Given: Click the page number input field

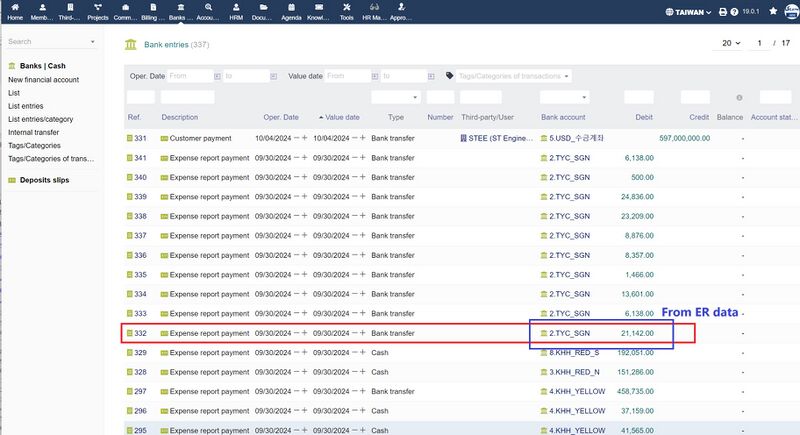Looking at the screenshot, I should click(761, 44).
